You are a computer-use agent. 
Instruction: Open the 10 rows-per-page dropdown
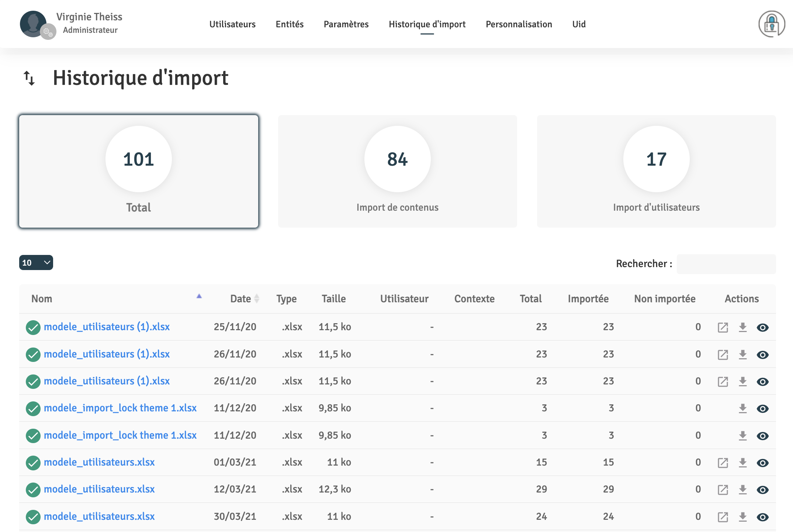pos(36,263)
